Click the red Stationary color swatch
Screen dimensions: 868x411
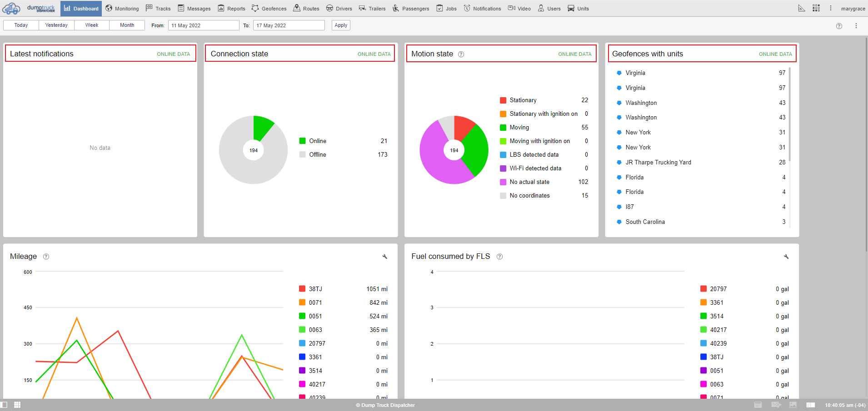click(x=503, y=100)
